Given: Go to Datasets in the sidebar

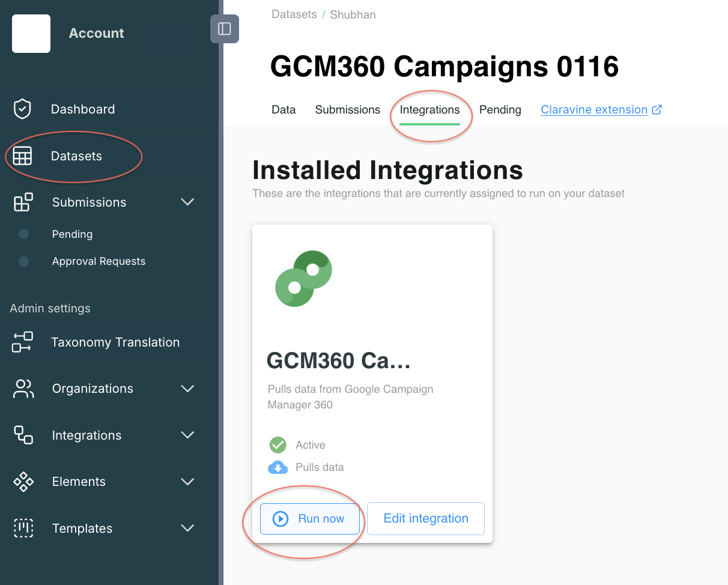Looking at the screenshot, I should 76,156.
